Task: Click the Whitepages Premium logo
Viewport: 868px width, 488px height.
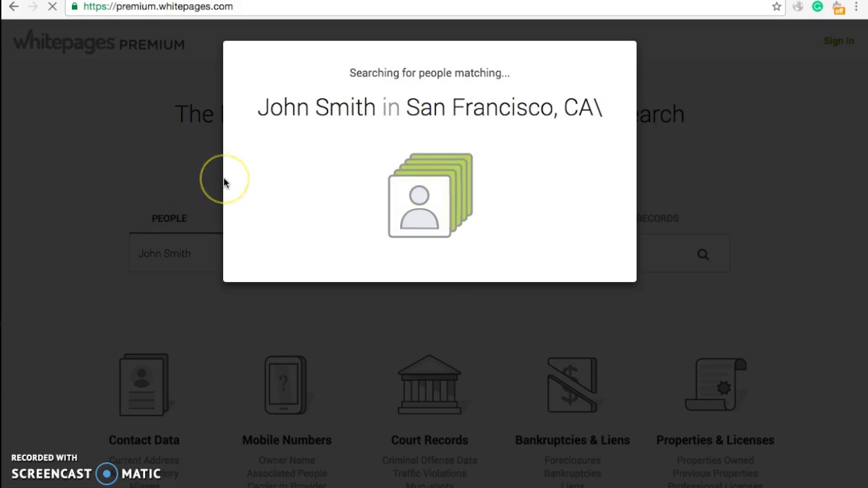Action: pyautogui.click(x=99, y=41)
